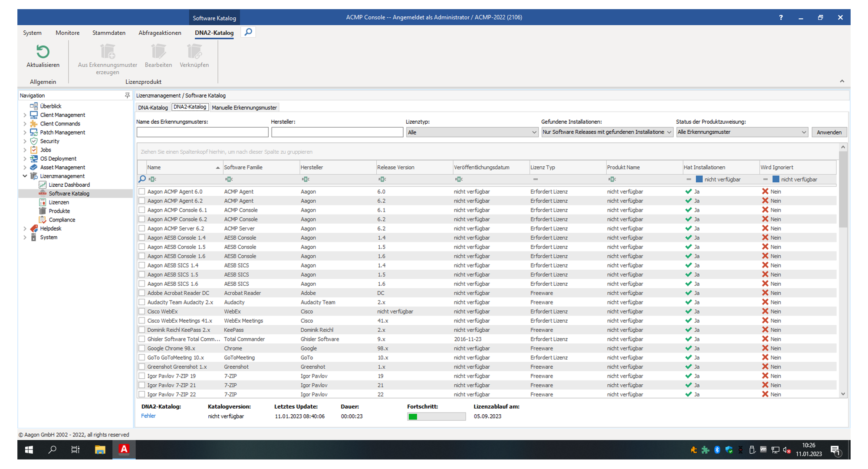This screenshot has width=868, height=469.
Task: Open the notification center icon
Action: coord(835,450)
